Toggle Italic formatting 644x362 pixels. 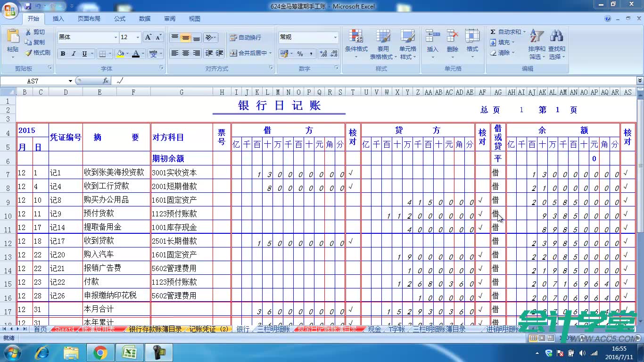(x=74, y=54)
